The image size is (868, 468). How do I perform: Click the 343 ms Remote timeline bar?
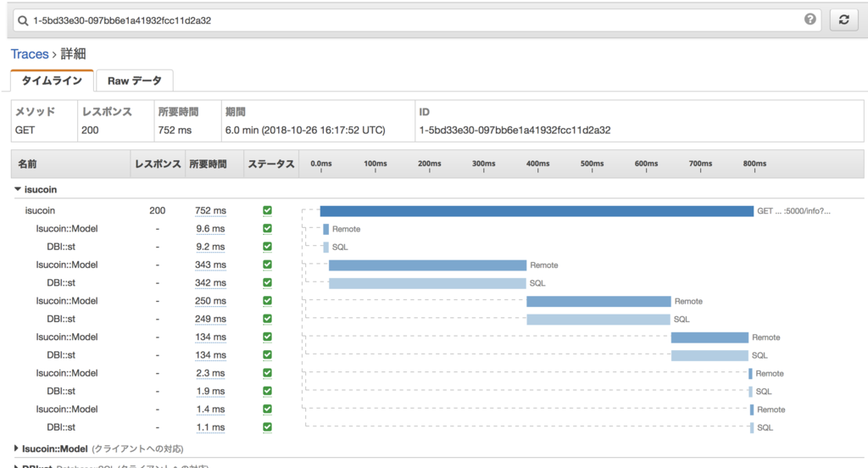[427, 265]
